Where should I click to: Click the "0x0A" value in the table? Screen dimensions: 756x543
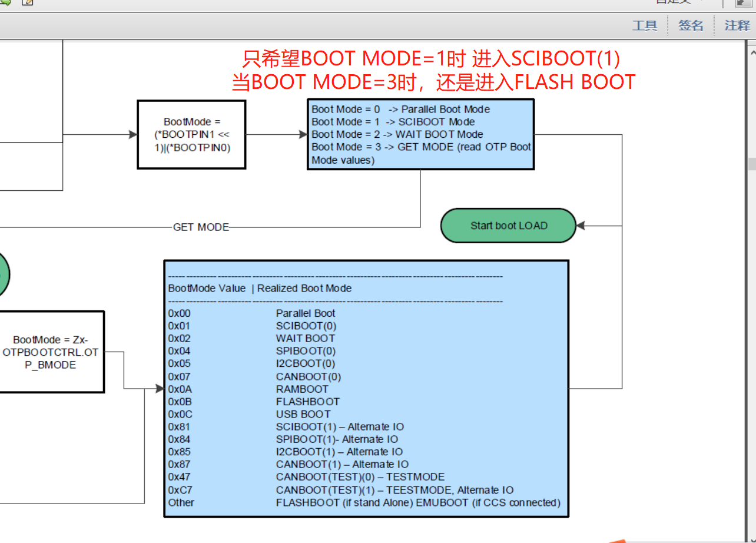pos(180,389)
